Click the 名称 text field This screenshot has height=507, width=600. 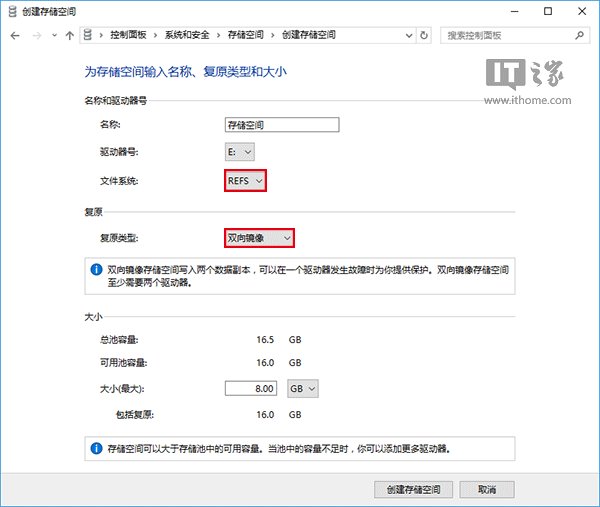click(x=283, y=125)
